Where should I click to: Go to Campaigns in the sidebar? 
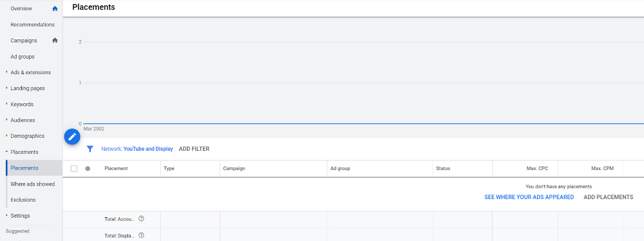coord(24,41)
